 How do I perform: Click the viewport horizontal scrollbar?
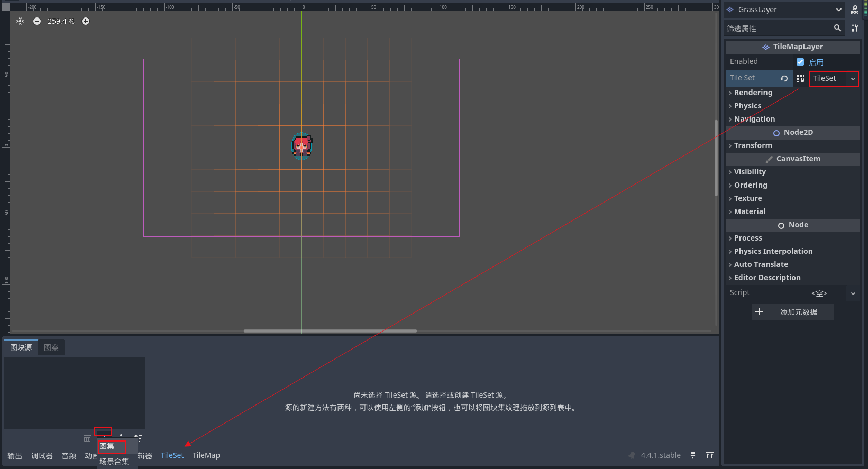[x=330, y=331]
